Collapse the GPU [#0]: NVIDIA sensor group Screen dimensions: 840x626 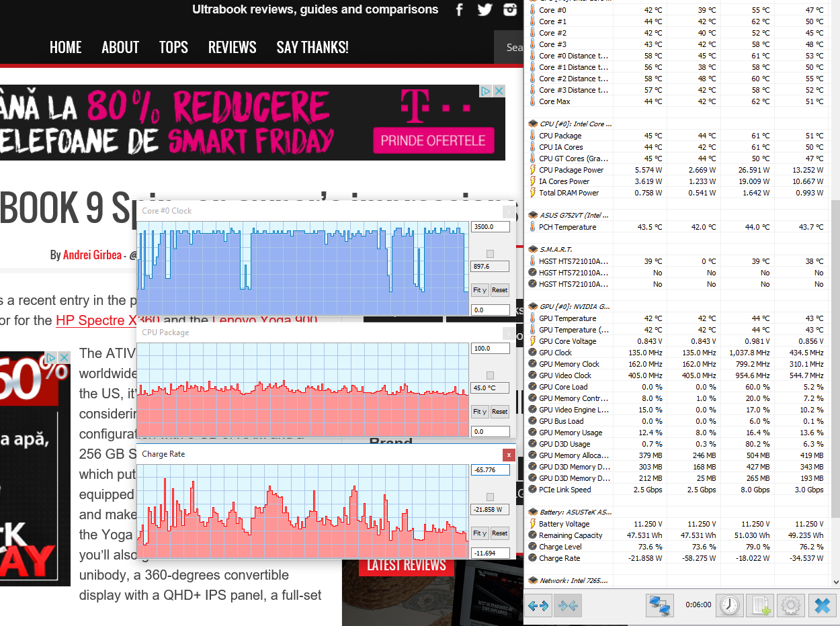pyautogui.click(x=533, y=306)
